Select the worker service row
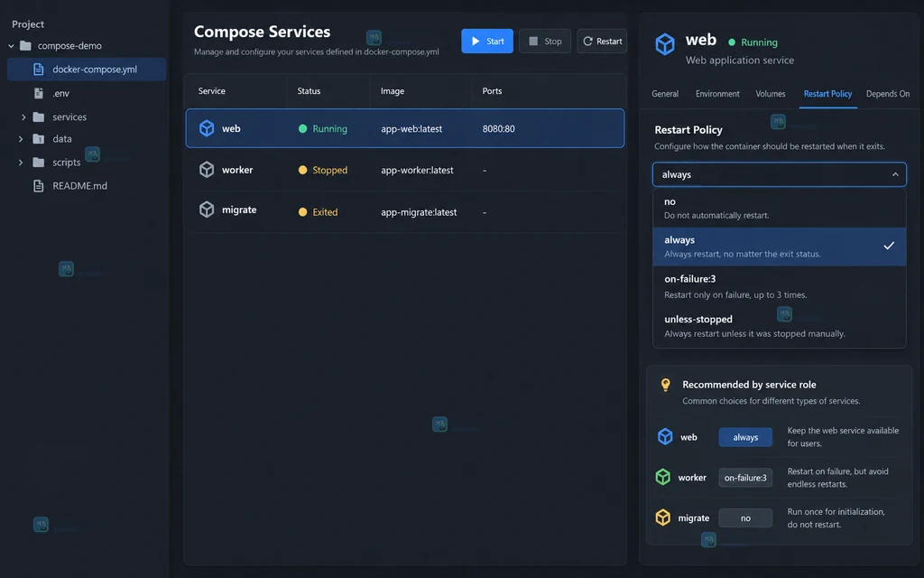The image size is (924, 578). point(405,170)
